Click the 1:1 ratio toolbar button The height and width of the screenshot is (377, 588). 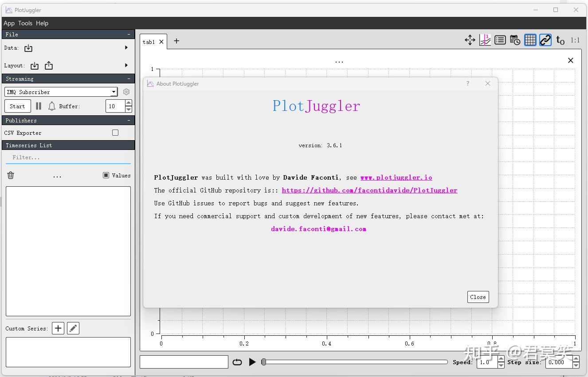(x=575, y=40)
